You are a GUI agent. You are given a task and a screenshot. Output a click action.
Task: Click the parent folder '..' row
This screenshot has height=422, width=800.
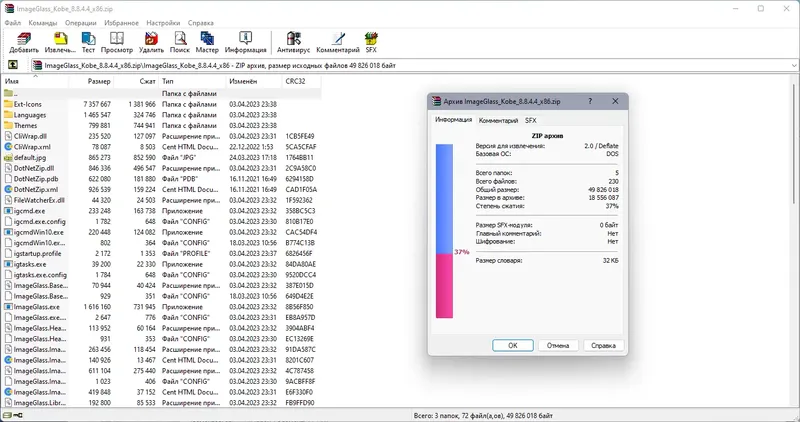pyautogui.click(x=161, y=93)
